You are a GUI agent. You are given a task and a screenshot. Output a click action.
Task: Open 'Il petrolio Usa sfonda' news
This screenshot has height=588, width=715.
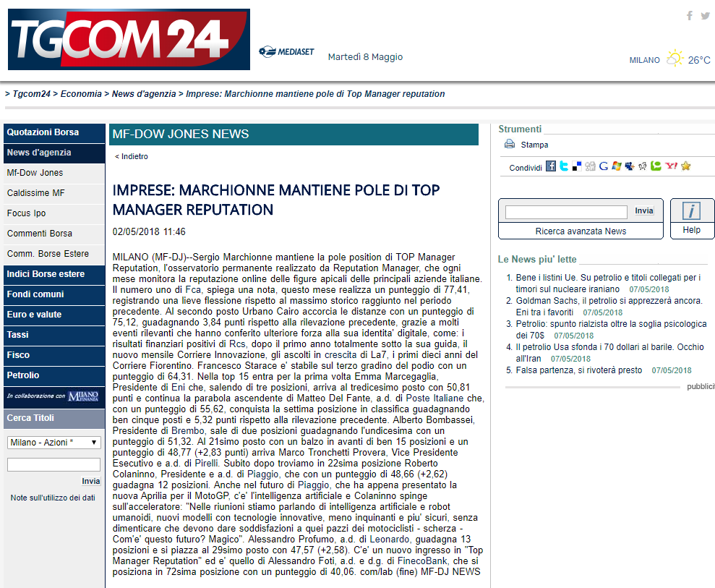coord(609,353)
